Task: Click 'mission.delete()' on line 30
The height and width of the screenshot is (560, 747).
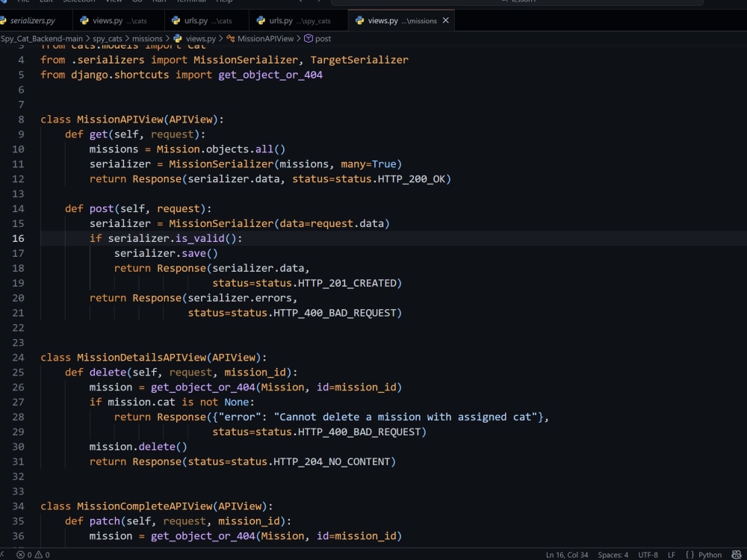Action: pos(138,447)
